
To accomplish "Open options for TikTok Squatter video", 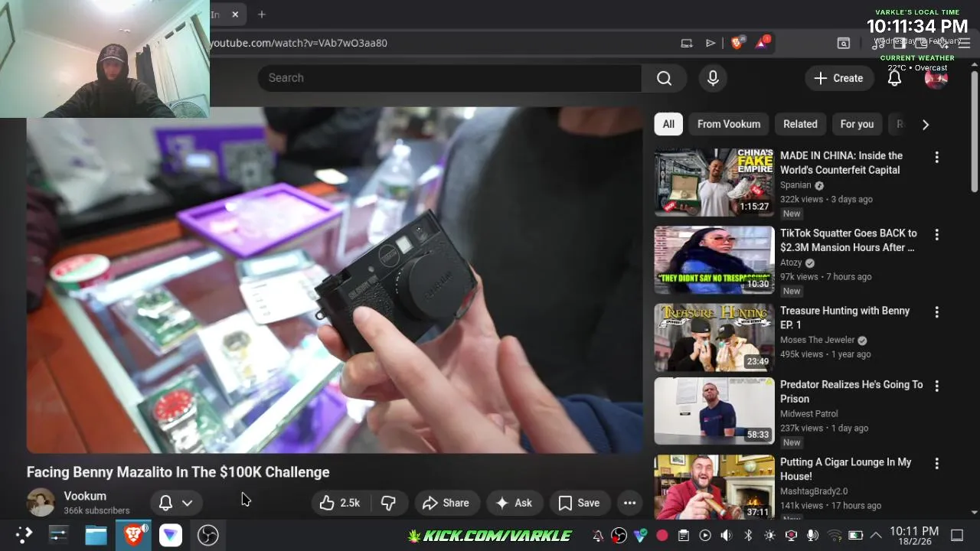I will (x=936, y=234).
